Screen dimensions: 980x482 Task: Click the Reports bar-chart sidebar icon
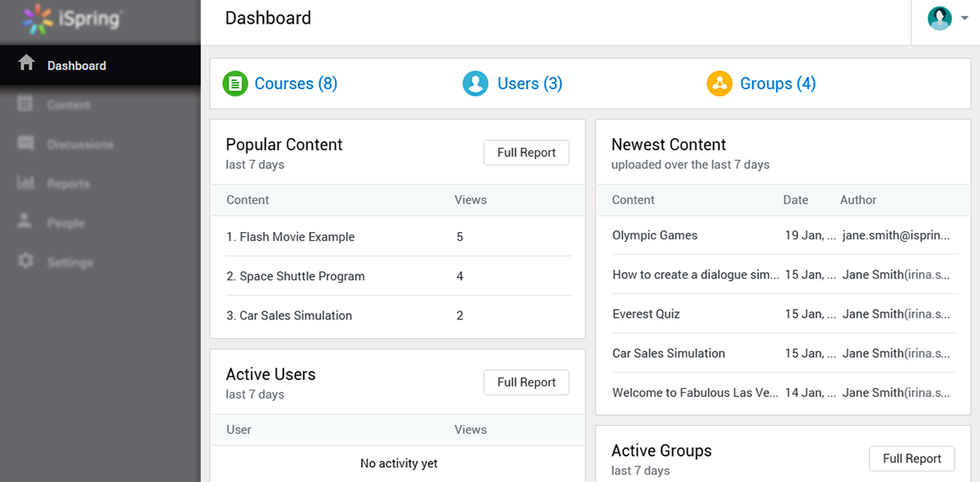[27, 183]
